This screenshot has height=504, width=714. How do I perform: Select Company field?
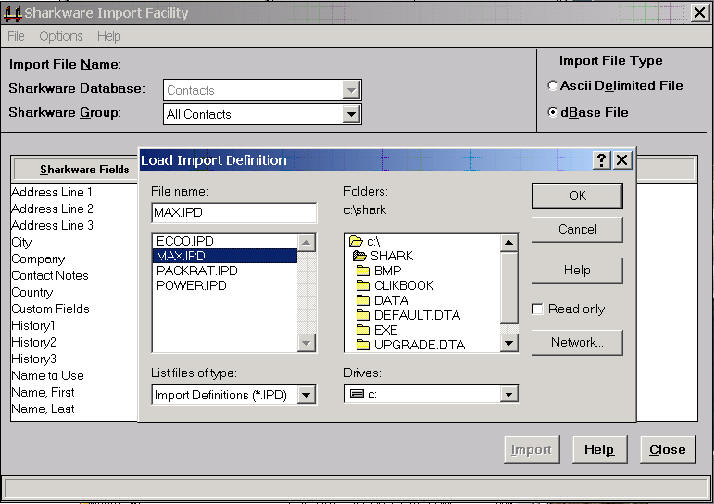(x=38, y=259)
